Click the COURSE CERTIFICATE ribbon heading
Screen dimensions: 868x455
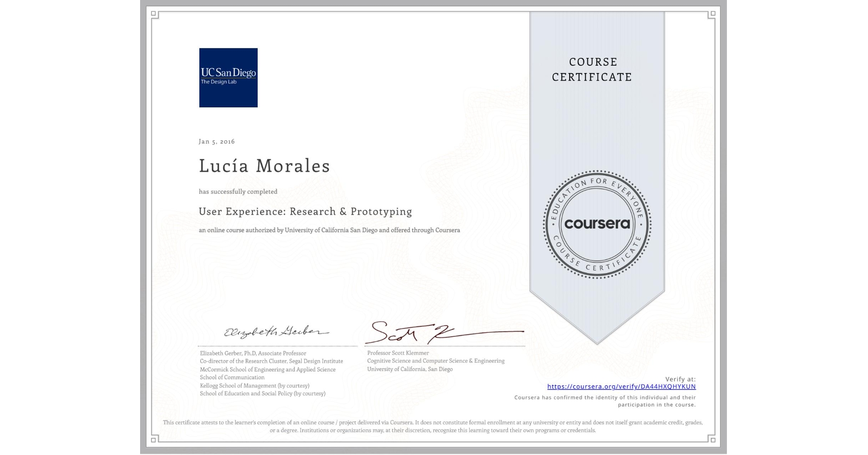click(592, 69)
